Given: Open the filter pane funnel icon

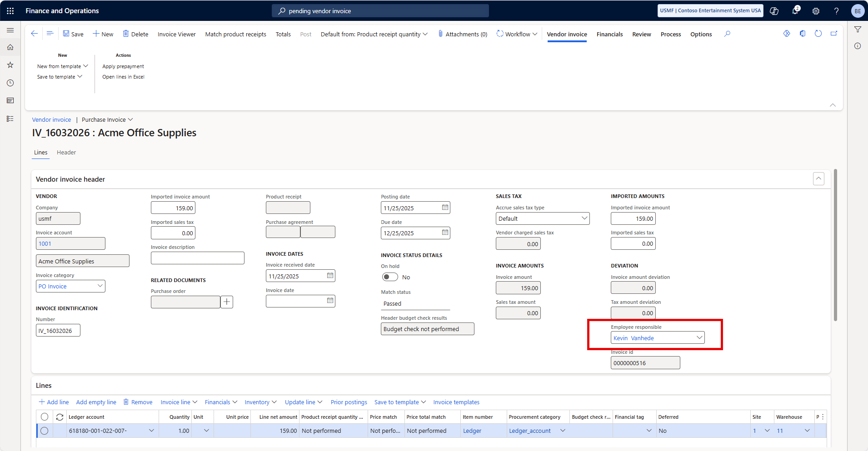Looking at the screenshot, I should (x=858, y=30).
